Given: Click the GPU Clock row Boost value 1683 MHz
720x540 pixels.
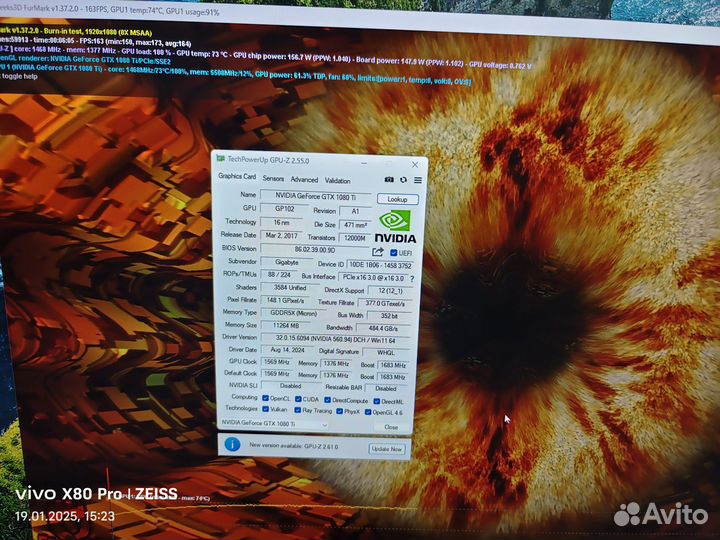Looking at the screenshot, I should pyautogui.click(x=393, y=365).
